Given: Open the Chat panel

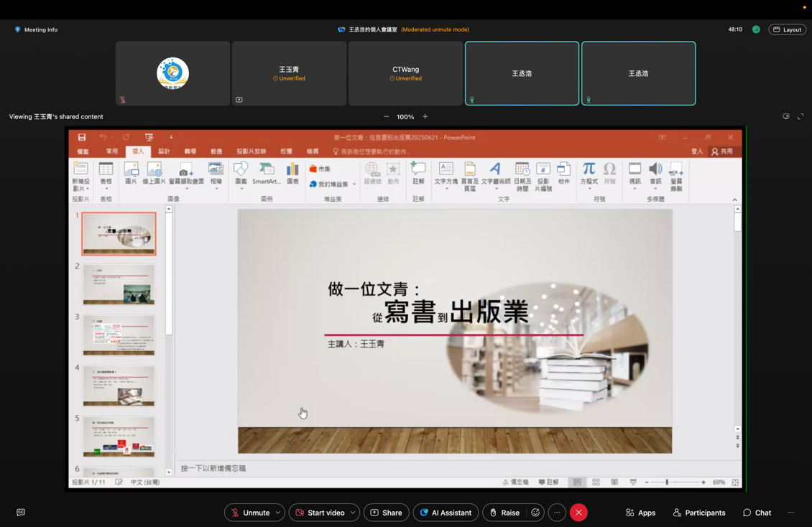Looking at the screenshot, I should (757, 513).
